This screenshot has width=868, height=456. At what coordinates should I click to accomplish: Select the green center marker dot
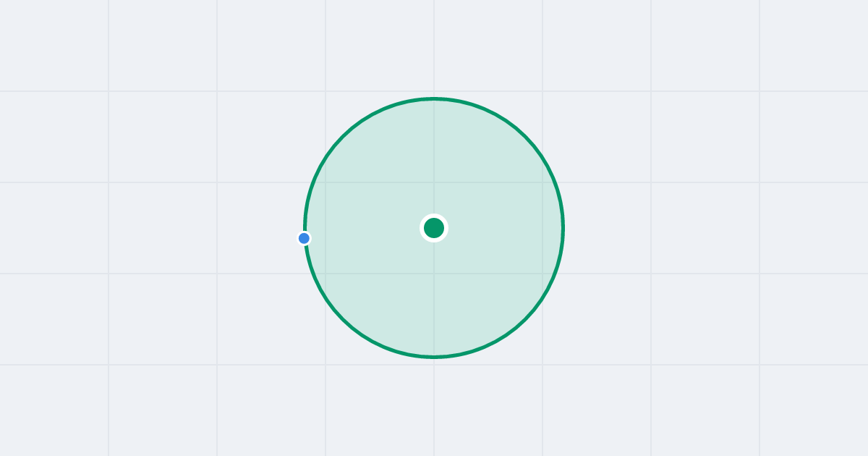tap(434, 228)
